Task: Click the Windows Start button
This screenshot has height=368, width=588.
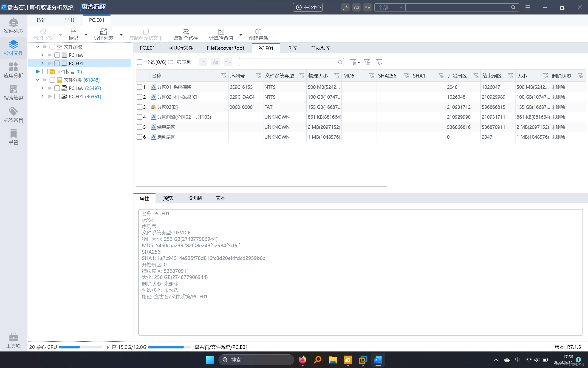Action: click(210, 360)
